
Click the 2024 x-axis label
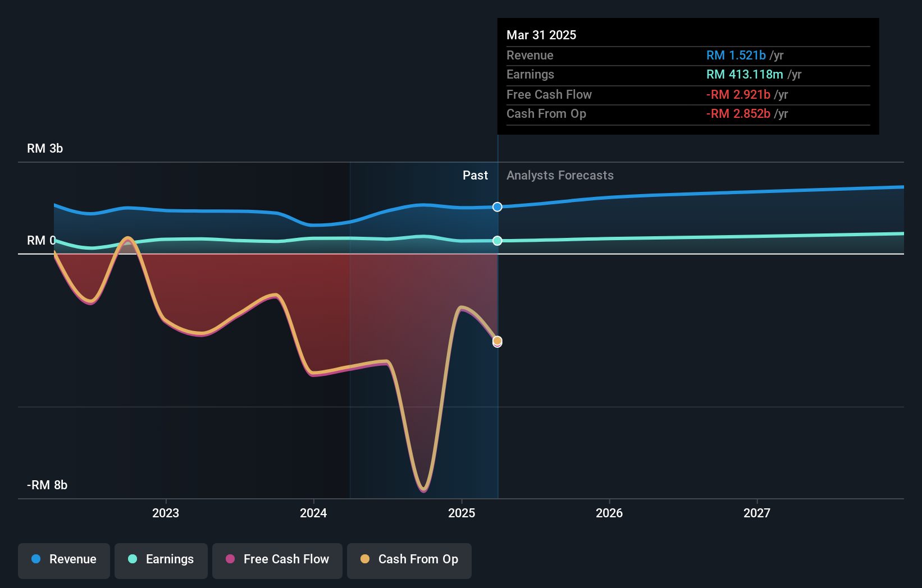click(313, 513)
